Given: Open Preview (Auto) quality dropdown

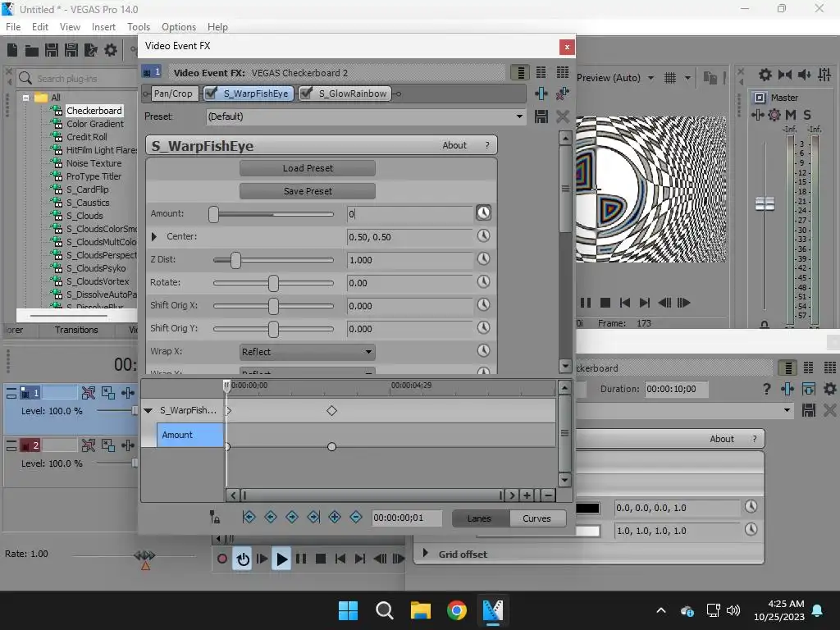Looking at the screenshot, I should [651, 78].
